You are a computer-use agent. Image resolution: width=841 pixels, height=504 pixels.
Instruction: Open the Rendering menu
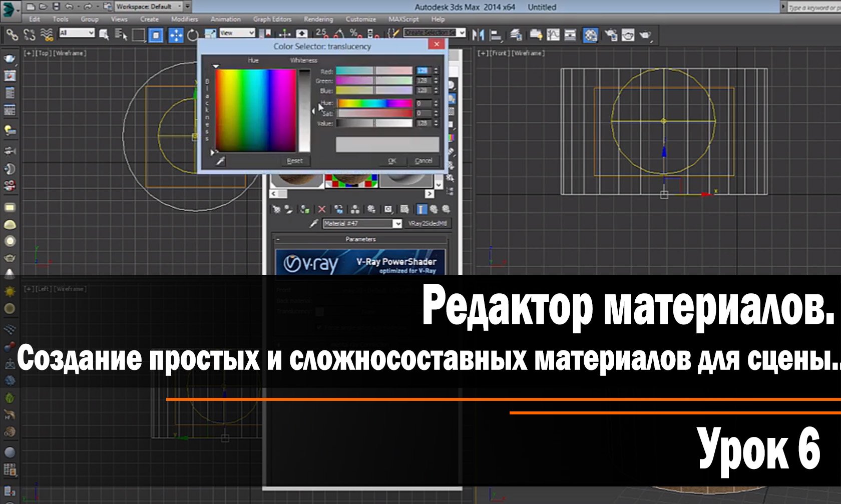tap(318, 19)
